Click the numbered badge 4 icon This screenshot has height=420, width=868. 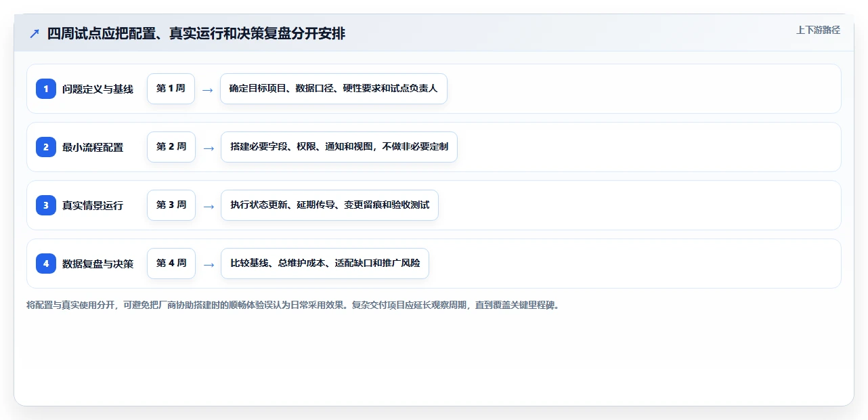[x=46, y=264]
